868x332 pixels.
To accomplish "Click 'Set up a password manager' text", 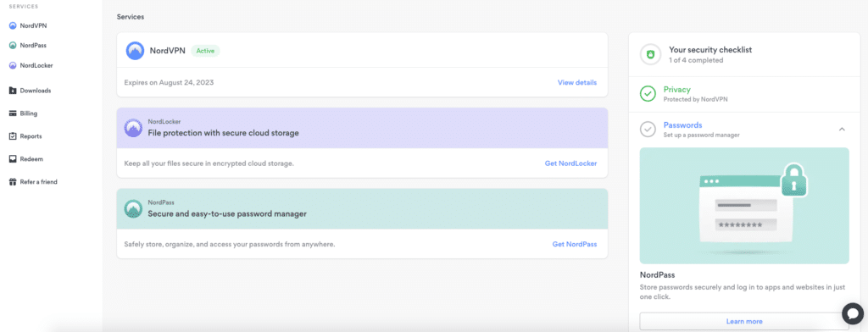I will coord(701,135).
